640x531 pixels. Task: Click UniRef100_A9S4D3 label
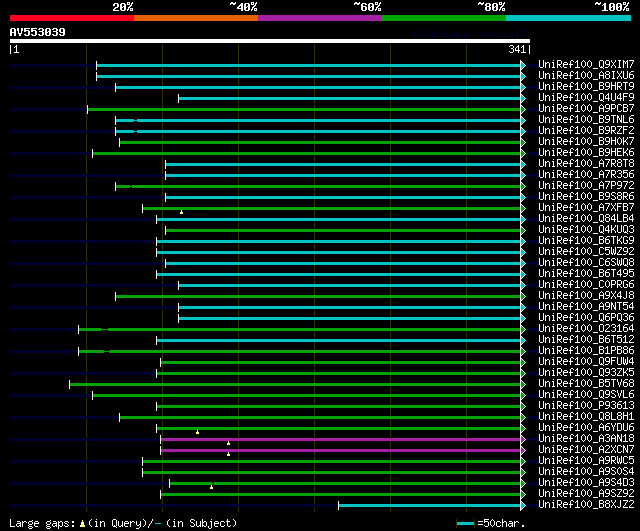[586, 483]
